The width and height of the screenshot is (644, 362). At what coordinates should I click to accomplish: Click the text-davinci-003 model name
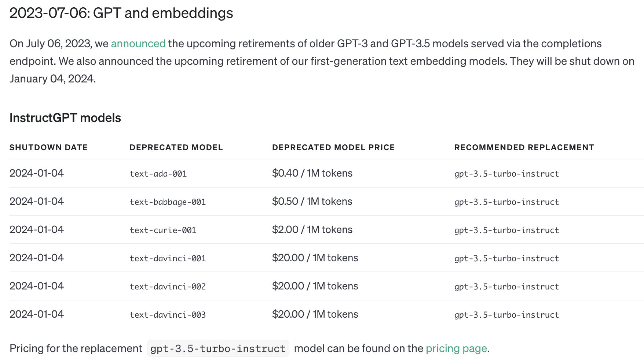coord(168,315)
